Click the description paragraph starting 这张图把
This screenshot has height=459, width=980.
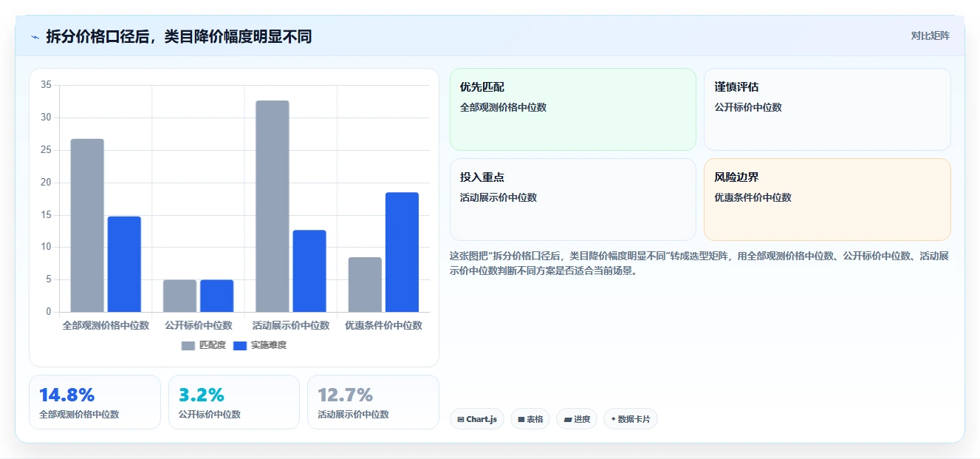699,263
